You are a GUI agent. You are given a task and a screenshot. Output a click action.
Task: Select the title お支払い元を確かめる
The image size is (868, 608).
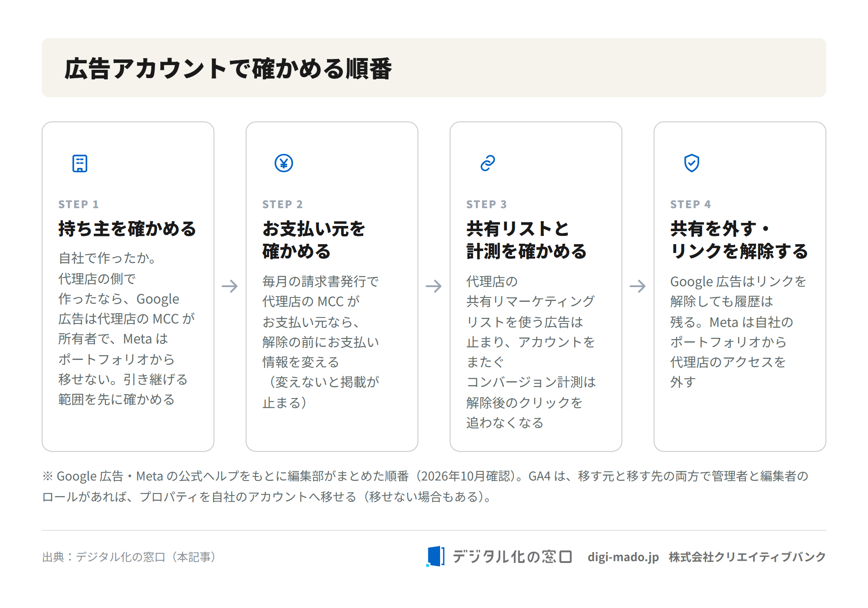pyautogui.click(x=314, y=240)
